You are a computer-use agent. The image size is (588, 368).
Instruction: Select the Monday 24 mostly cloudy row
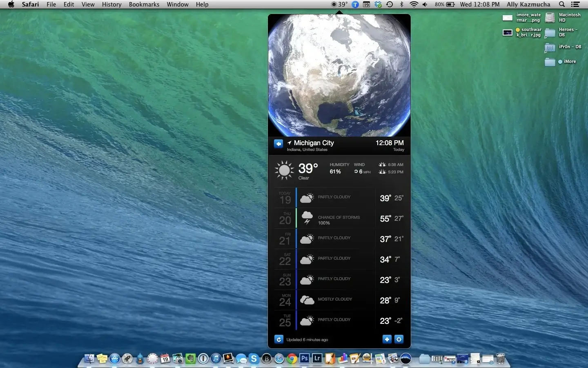click(x=339, y=300)
